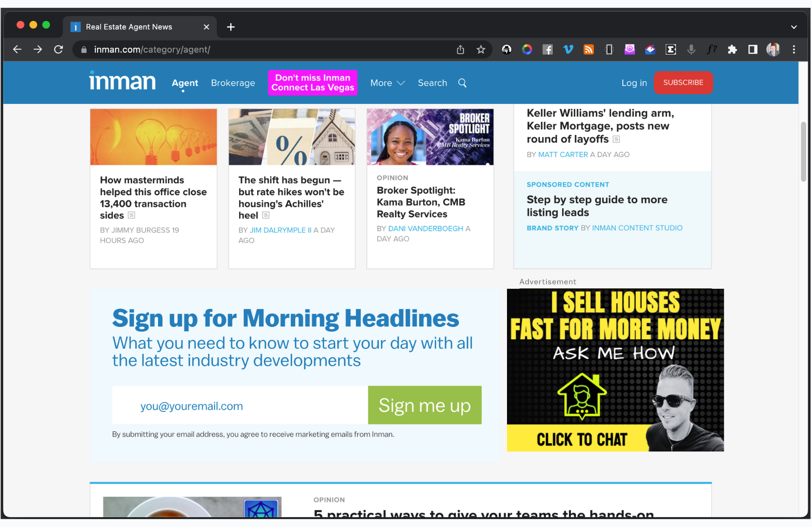The height and width of the screenshot is (527, 812).
Task: Go back with the browser back arrow
Action: [17, 49]
